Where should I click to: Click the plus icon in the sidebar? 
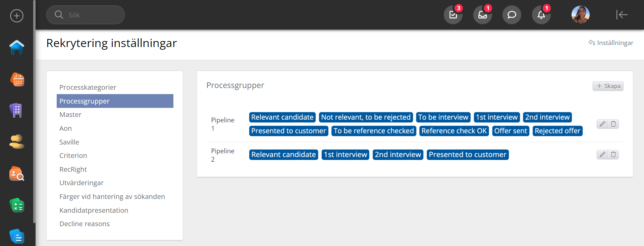tap(17, 16)
